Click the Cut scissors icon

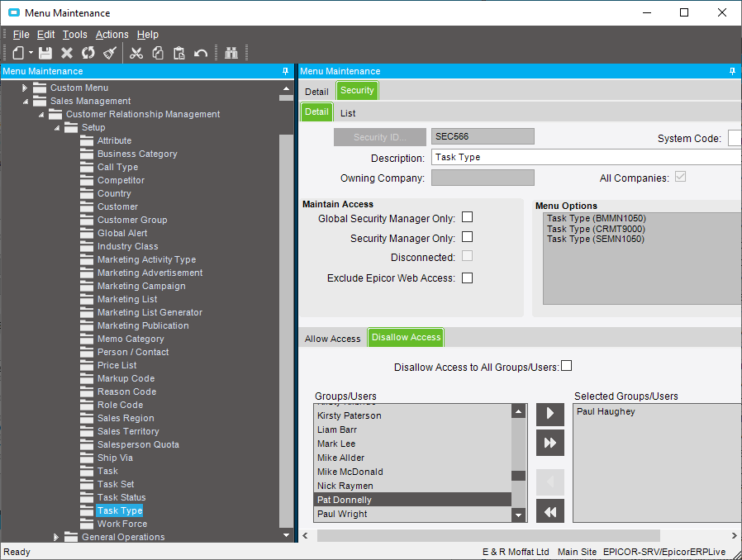pyautogui.click(x=136, y=53)
